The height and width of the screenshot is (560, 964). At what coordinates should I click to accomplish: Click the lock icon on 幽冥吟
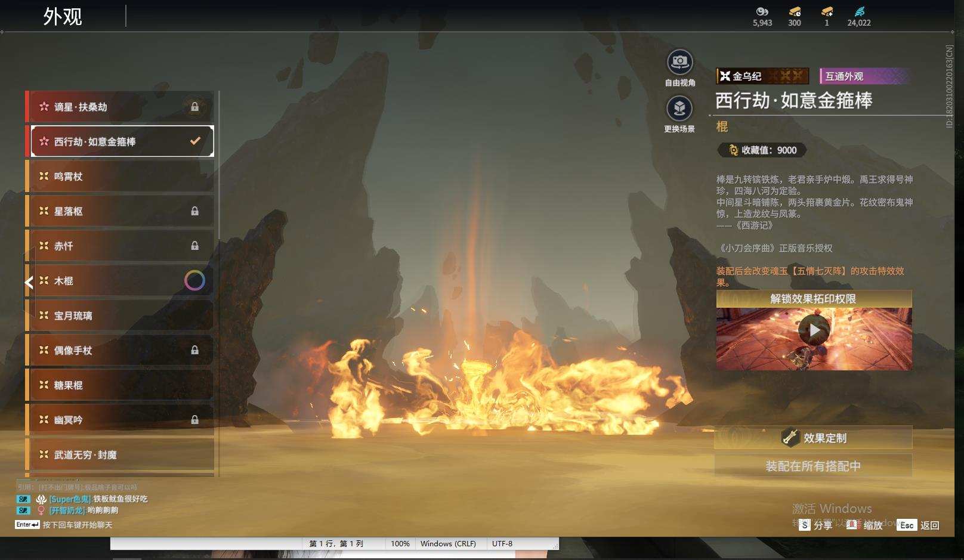194,420
